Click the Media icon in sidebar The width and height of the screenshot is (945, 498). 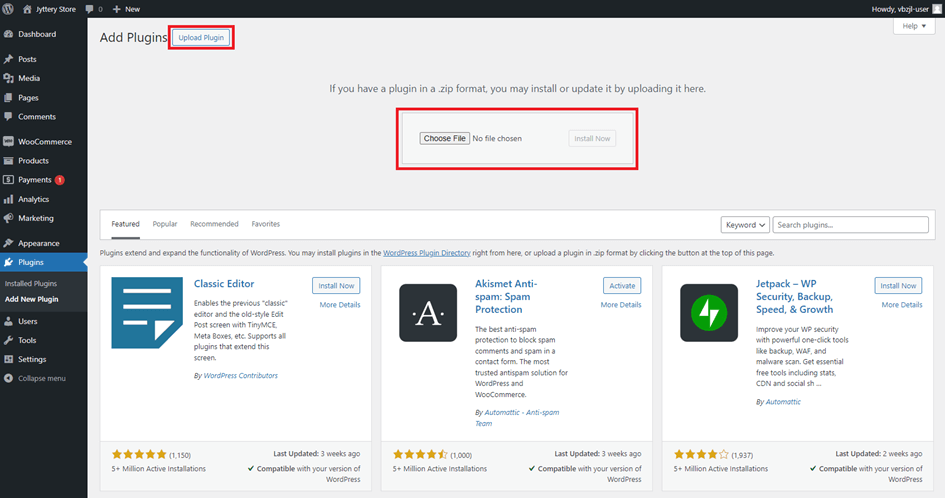8,78
